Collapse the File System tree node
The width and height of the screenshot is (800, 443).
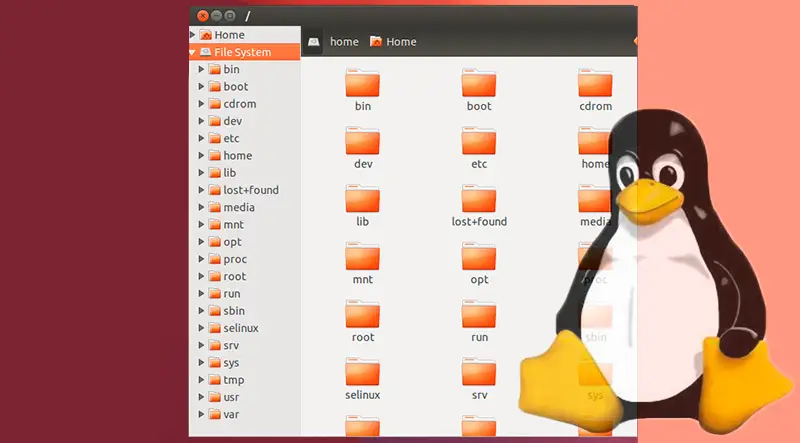[192, 52]
